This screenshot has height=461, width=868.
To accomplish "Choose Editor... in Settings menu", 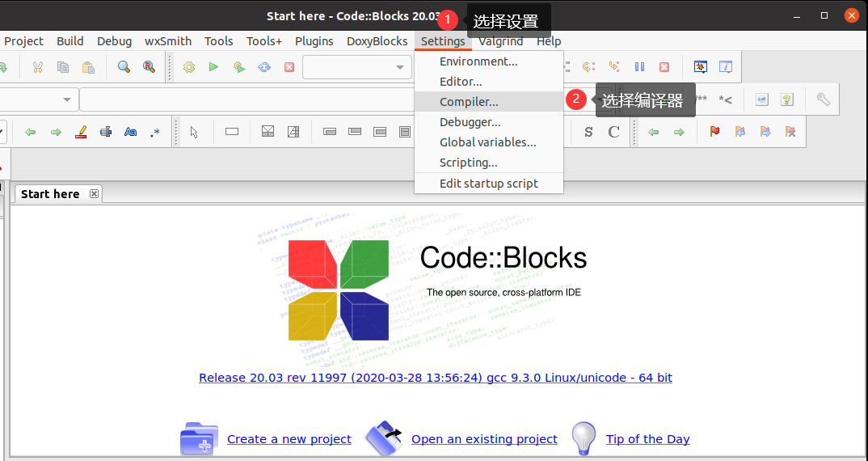I will point(489,82).
